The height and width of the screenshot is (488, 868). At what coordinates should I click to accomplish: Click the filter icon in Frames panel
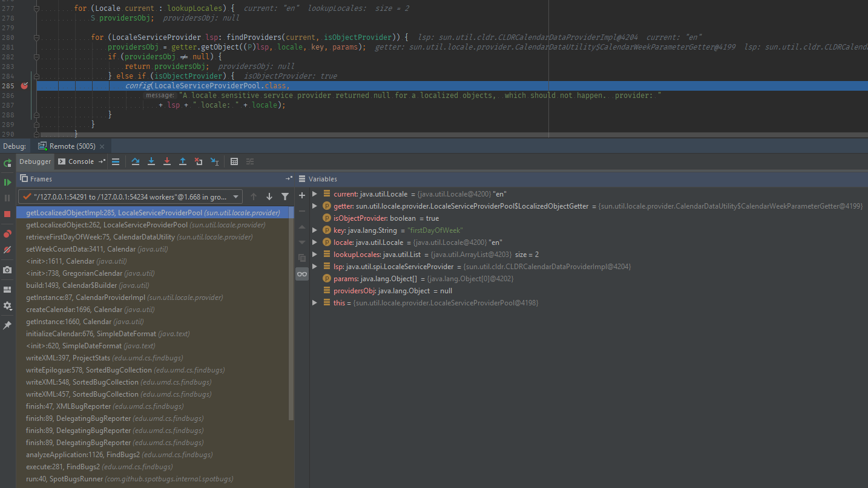[x=285, y=196]
